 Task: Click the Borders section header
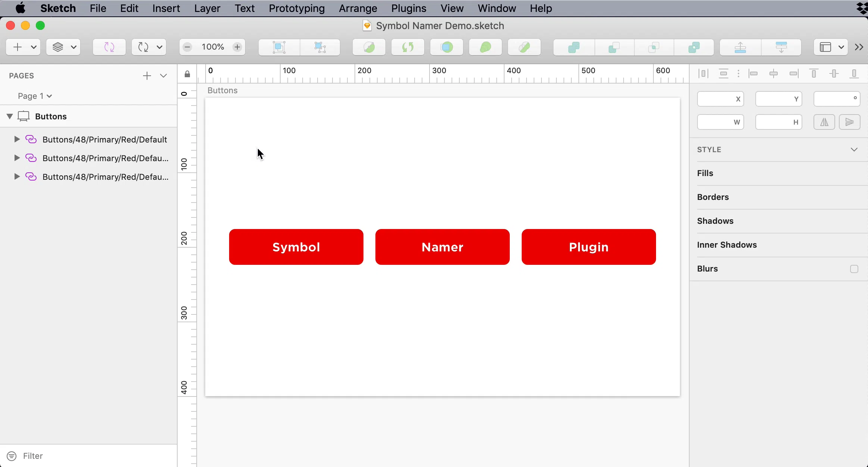pos(713,197)
